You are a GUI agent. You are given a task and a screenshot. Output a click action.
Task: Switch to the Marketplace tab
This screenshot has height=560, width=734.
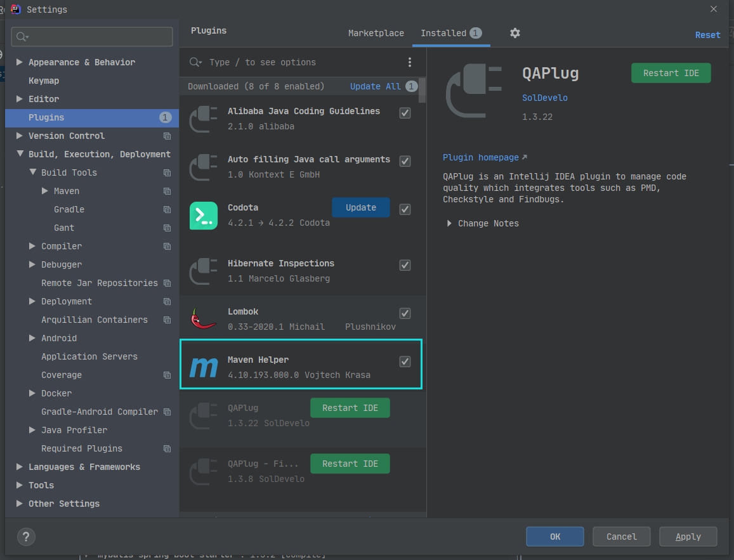(x=376, y=33)
